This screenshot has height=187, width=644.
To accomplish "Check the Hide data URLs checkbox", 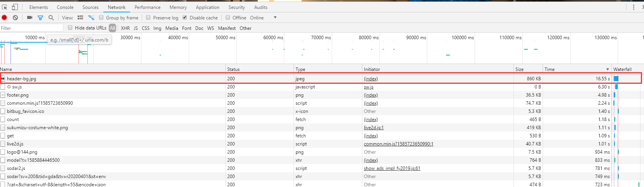I will pos(70,28).
